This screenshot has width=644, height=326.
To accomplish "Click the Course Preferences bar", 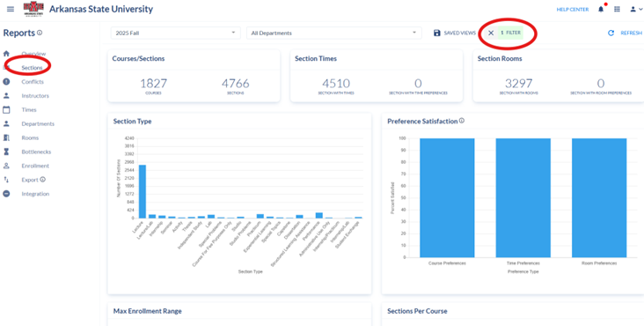I will 447,197.
